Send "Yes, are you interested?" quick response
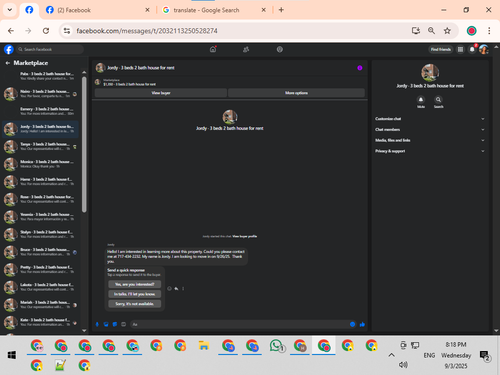The width and height of the screenshot is (500, 375). pyautogui.click(x=135, y=284)
